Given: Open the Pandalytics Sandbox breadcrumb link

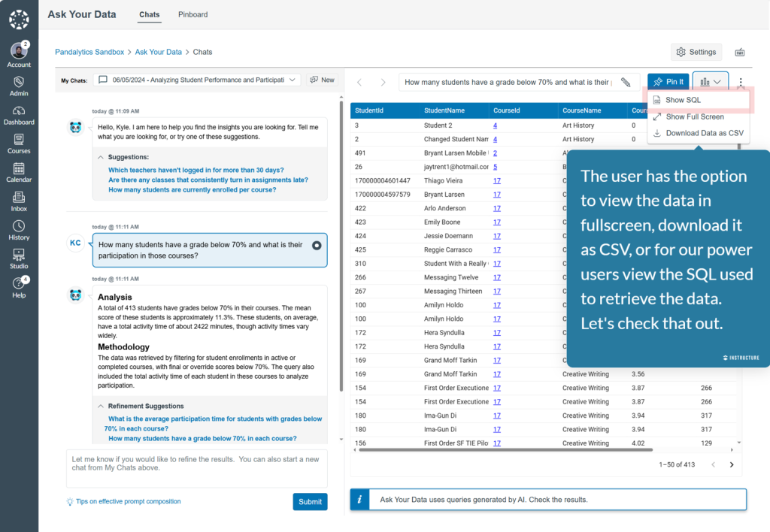Looking at the screenshot, I should pos(89,52).
